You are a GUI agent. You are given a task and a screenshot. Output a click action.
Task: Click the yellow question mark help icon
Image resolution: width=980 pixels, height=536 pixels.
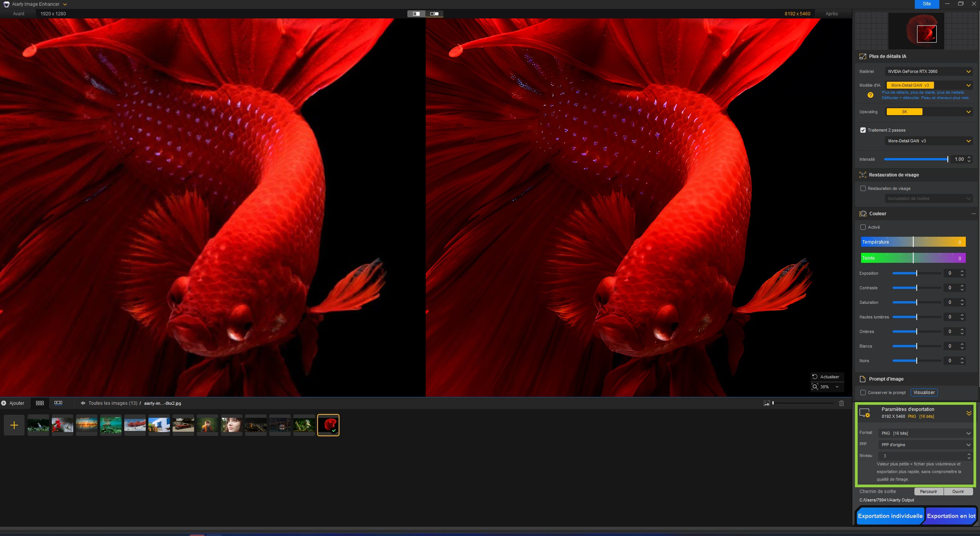[870, 95]
